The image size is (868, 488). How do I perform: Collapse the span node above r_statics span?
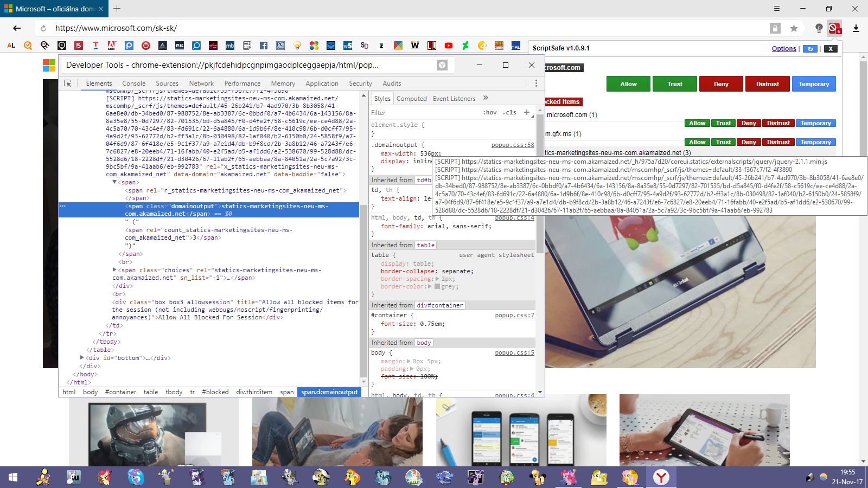[x=114, y=182]
